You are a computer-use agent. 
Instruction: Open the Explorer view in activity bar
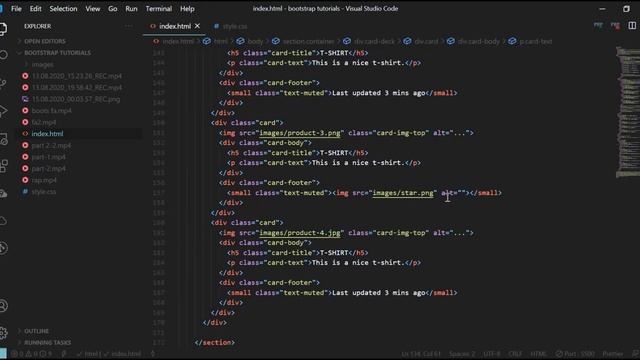3,29
